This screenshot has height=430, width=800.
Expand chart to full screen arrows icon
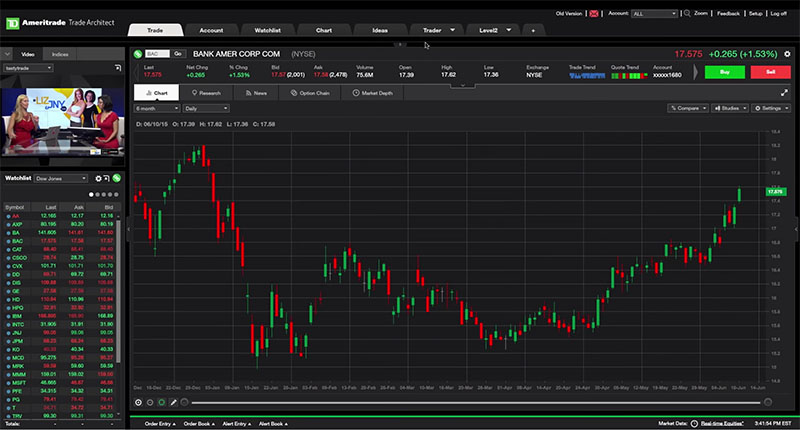784,93
